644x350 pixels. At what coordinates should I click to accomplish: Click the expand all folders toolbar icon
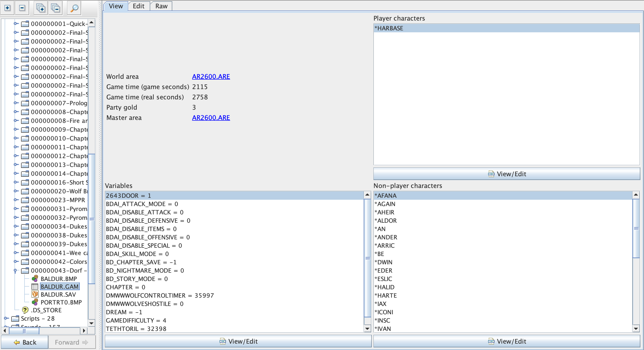(x=40, y=8)
